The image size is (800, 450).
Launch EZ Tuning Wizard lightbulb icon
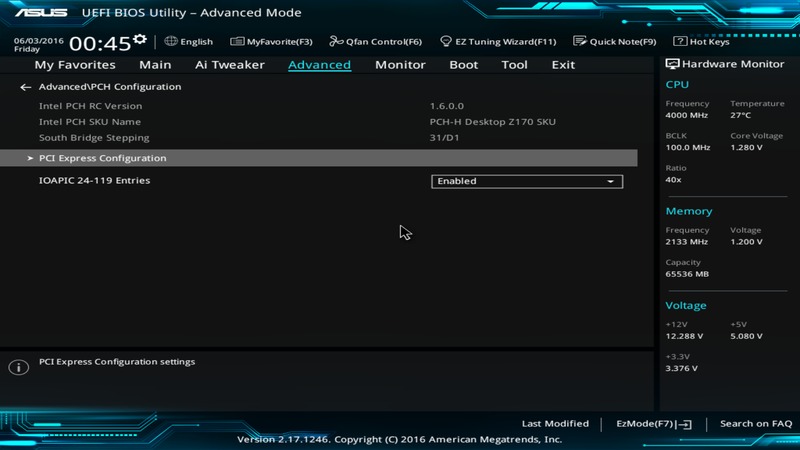(445, 42)
